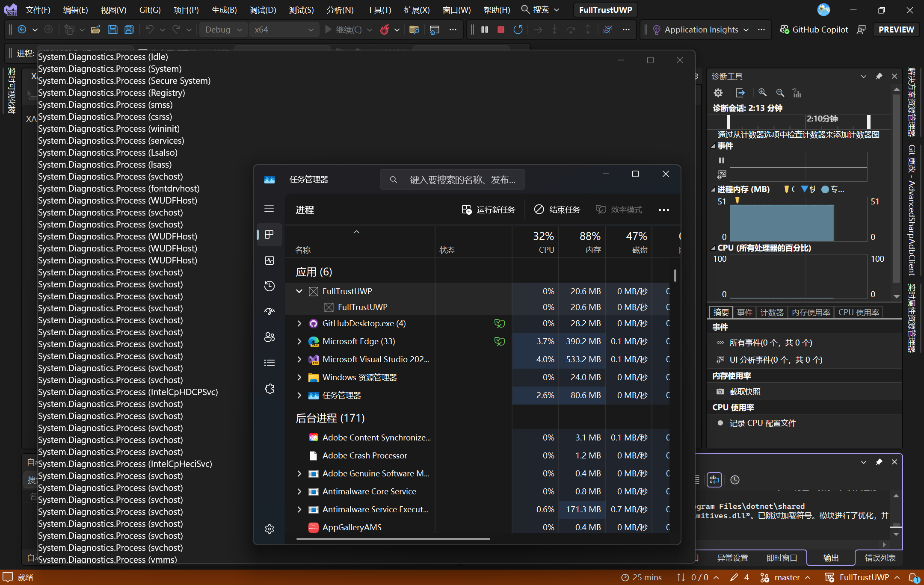The height and width of the screenshot is (585, 924).
Task: Switch to 内存使用率 tab
Action: point(811,312)
